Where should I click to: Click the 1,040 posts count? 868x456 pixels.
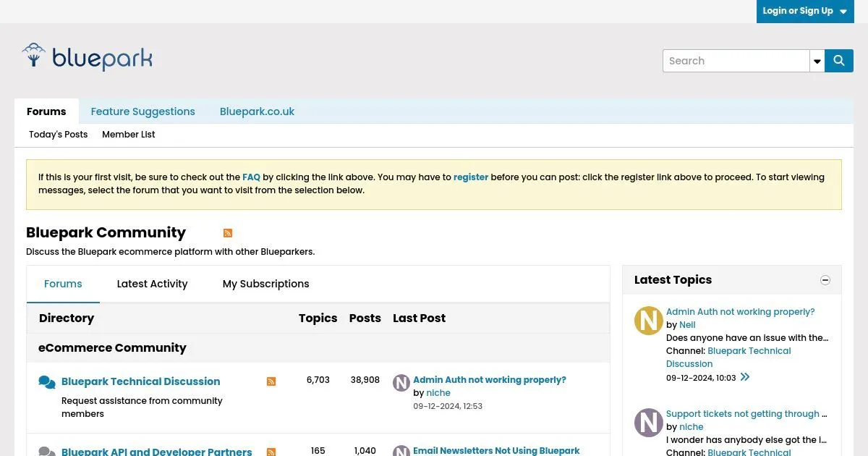click(365, 451)
